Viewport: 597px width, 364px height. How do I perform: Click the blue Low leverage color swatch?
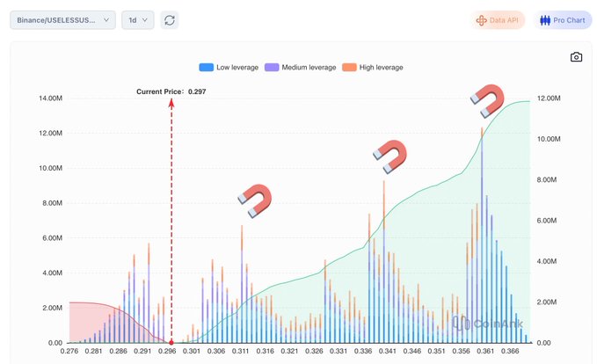207,68
